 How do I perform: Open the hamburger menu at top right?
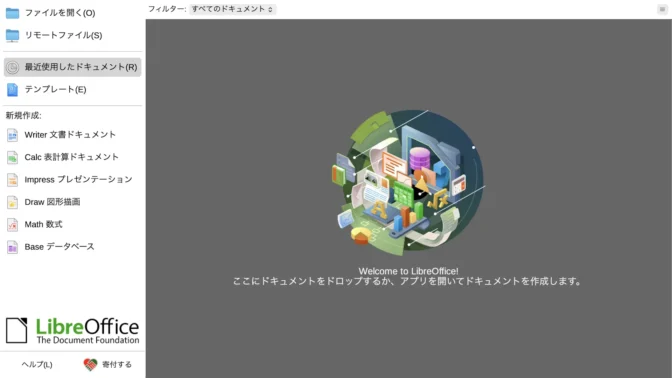click(662, 9)
